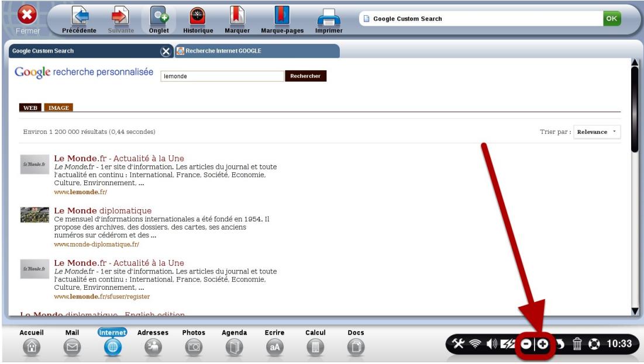Click the scrollbar down arrow
The height and width of the screenshot is (364, 644).
click(635, 311)
